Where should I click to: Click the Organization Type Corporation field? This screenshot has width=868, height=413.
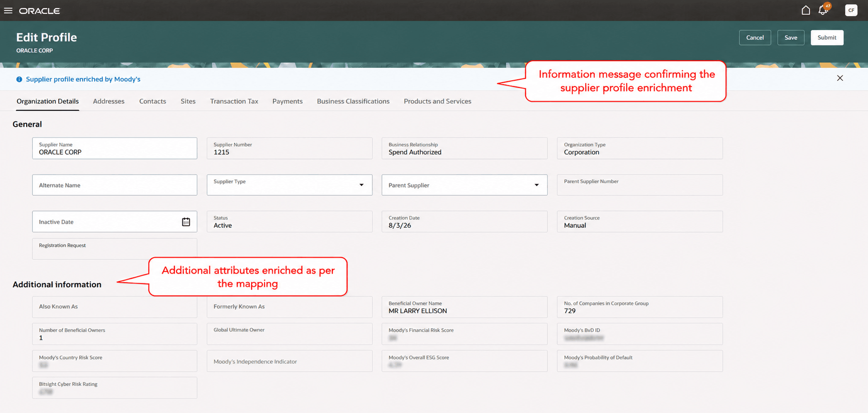[640, 148]
